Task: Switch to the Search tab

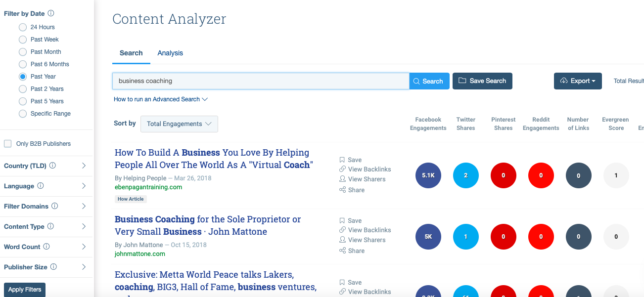Action: 131,53
